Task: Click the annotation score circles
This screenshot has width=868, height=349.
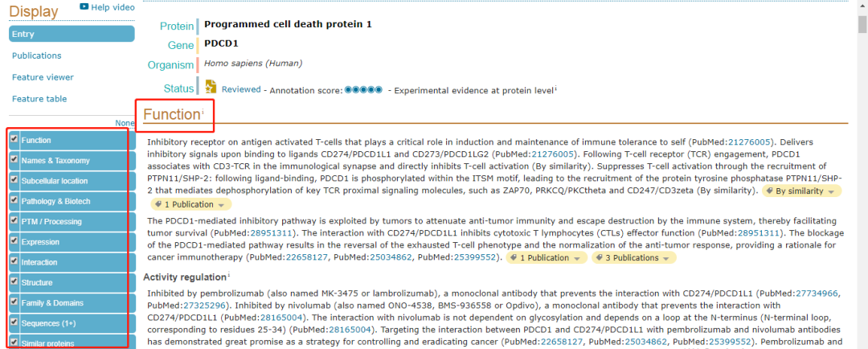Action: click(363, 89)
